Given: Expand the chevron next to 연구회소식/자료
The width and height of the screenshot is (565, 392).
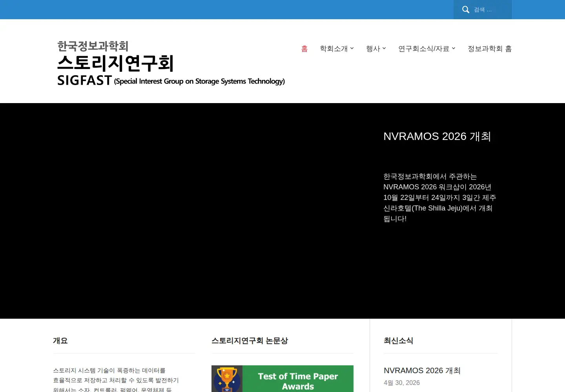Looking at the screenshot, I should click(x=454, y=48).
